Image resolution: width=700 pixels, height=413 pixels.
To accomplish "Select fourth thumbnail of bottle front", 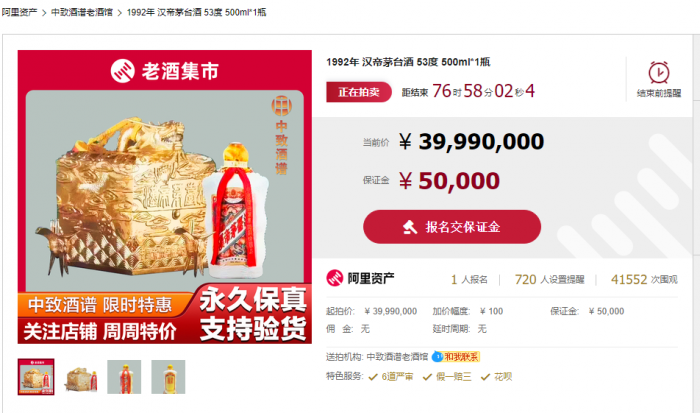I will [168, 377].
